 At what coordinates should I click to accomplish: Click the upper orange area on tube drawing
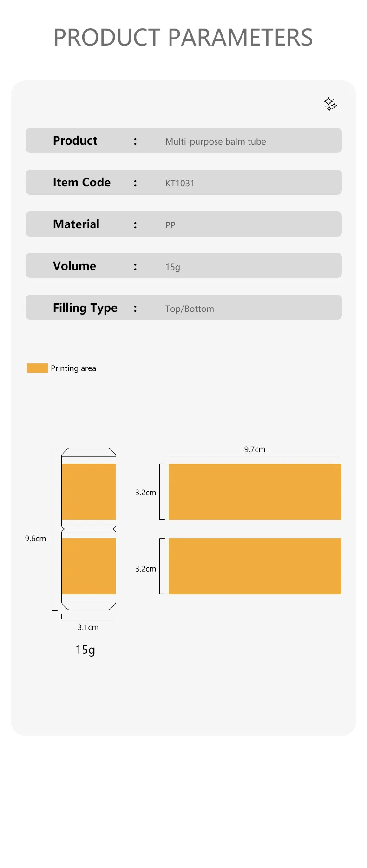point(89,492)
